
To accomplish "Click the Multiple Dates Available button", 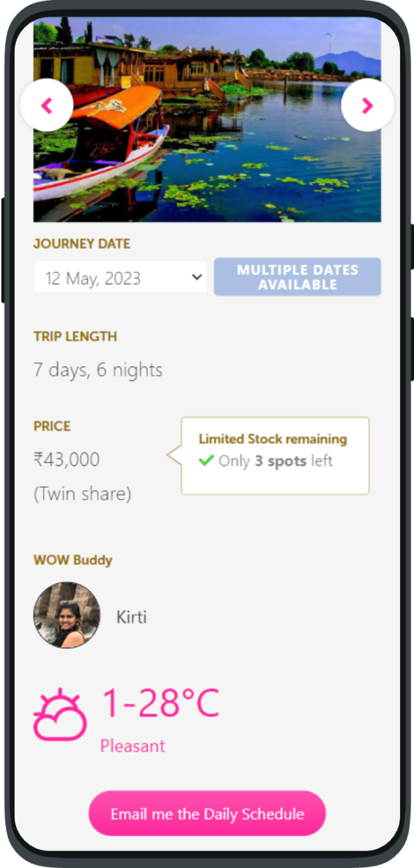I will click(297, 277).
